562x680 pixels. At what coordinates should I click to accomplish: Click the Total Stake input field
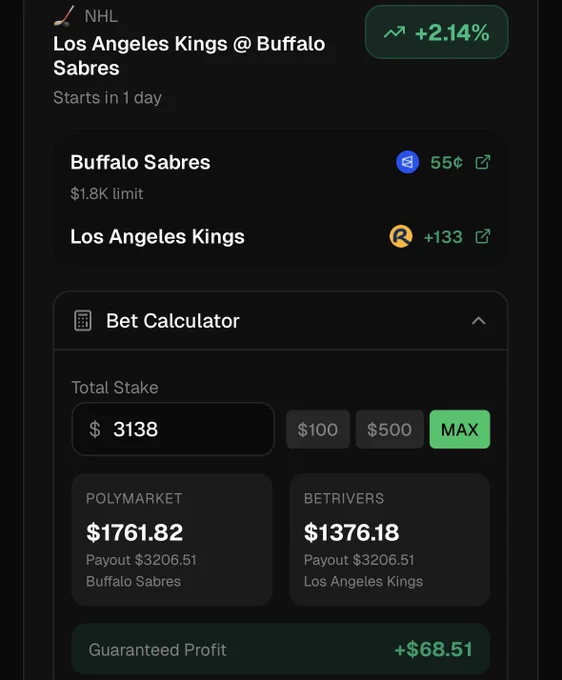point(173,429)
